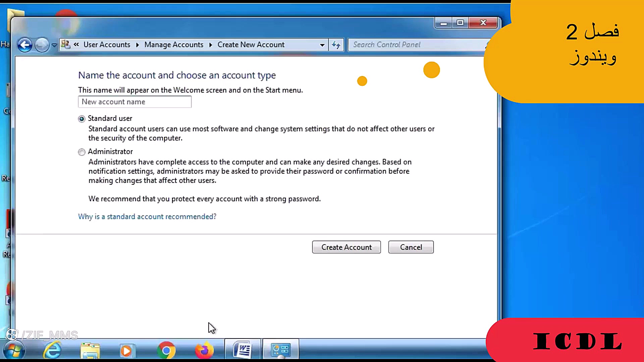The width and height of the screenshot is (644, 362).
Task: Focus the Search Control Panel box
Action: pos(418,45)
